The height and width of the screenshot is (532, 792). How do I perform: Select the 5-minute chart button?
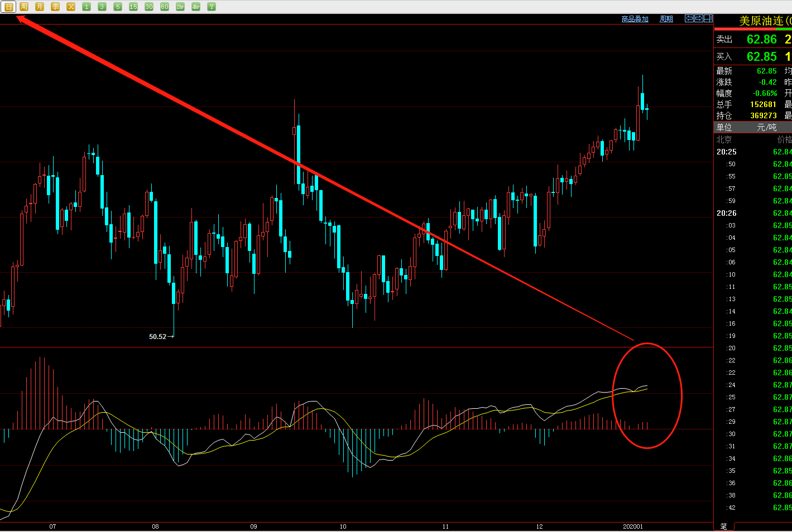point(118,7)
